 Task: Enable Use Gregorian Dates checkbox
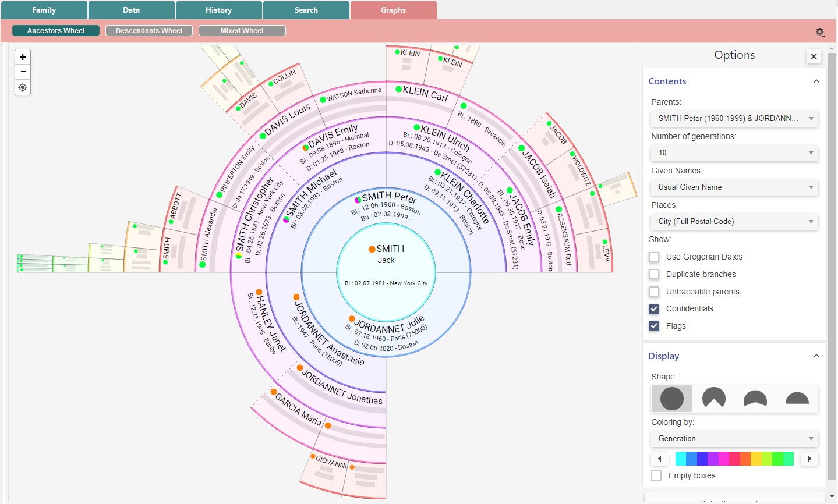pos(654,257)
